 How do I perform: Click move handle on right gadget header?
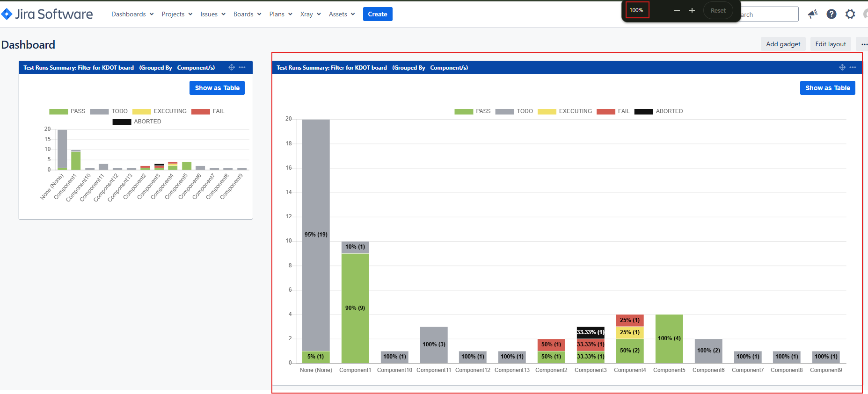click(842, 67)
